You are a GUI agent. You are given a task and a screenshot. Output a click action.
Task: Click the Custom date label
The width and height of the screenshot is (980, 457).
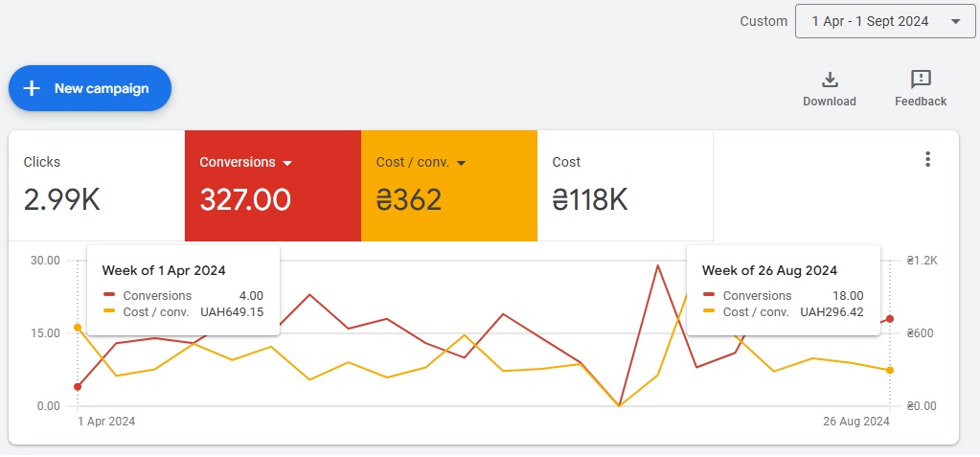(x=763, y=21)
